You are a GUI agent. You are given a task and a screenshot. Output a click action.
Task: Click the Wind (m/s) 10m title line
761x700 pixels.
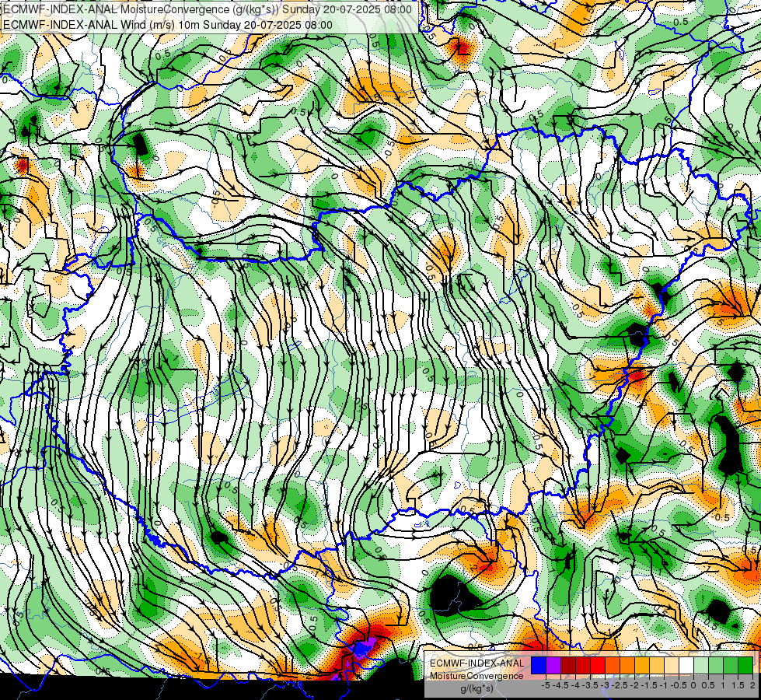coord(168,25)
